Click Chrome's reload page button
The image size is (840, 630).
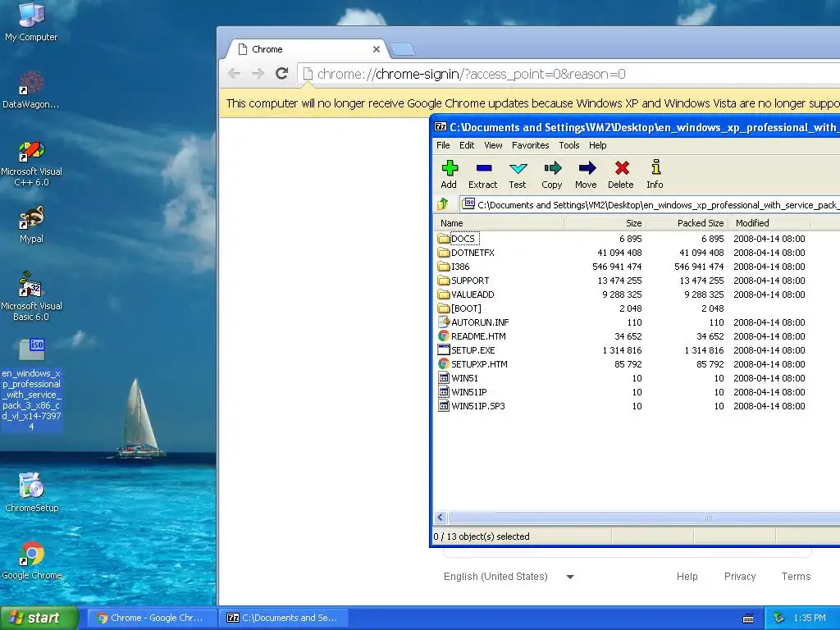point(282,73)
